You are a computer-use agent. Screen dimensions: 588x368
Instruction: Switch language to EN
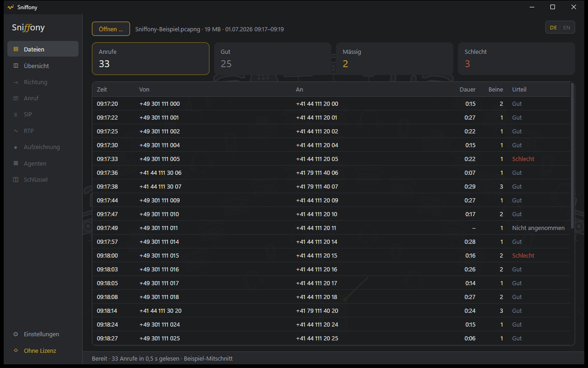coord(567,28)
